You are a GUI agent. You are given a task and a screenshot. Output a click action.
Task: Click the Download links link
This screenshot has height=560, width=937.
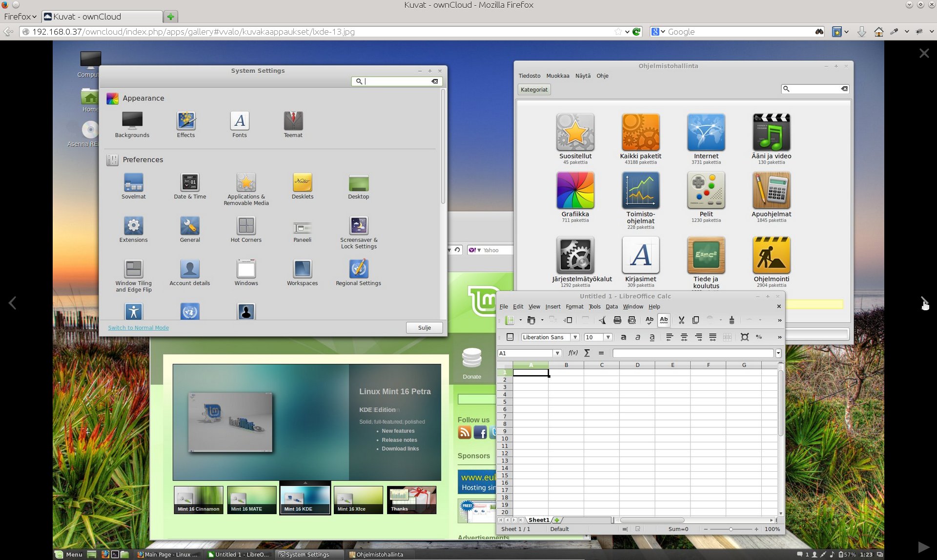pos(400,449)
